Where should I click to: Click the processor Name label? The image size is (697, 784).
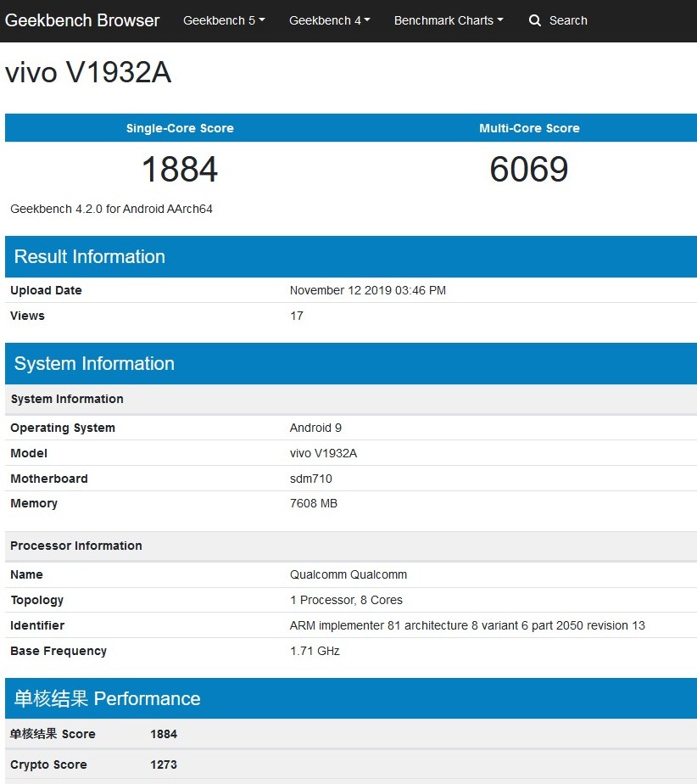point(26,575)
